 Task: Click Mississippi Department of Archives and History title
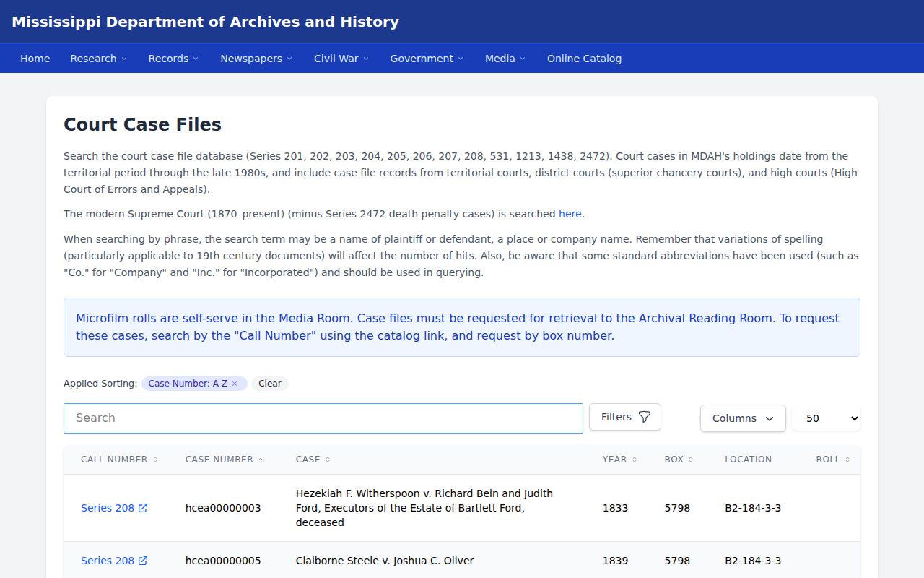pos(205,22)
